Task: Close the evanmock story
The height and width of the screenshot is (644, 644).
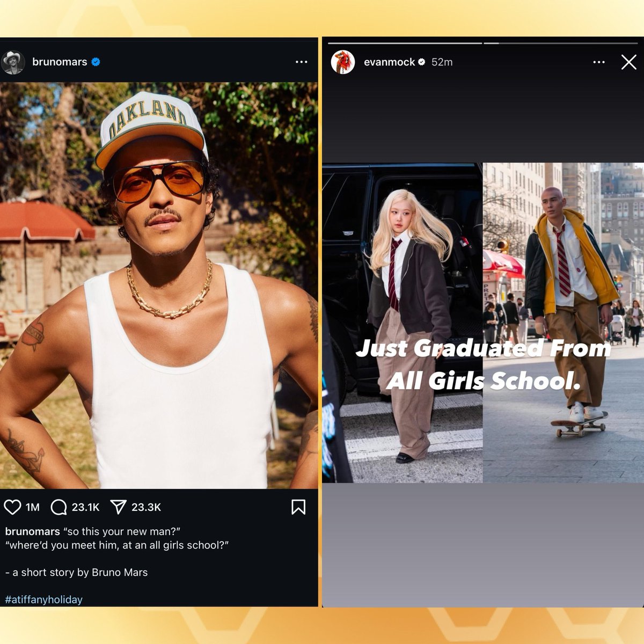Action: (x=628, y=62)
